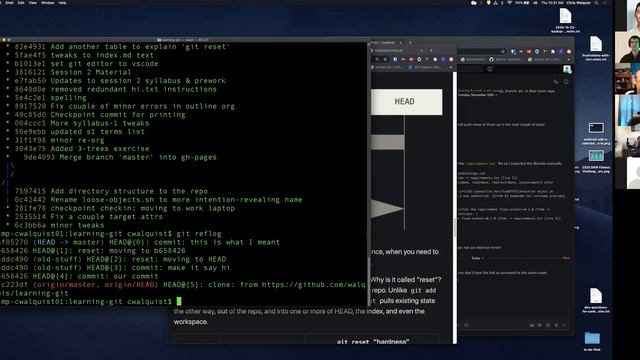Image resolution: width=640 pixels, height=360 pixels.
Task: Click the '82e4931 Add another table' commit line
Action: point(122,47)
